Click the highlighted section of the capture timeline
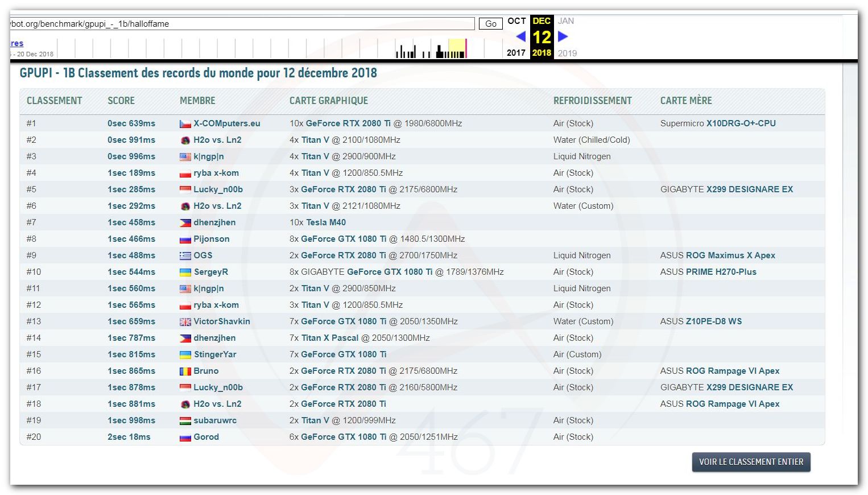868x495 pixels. coord(457,48)
